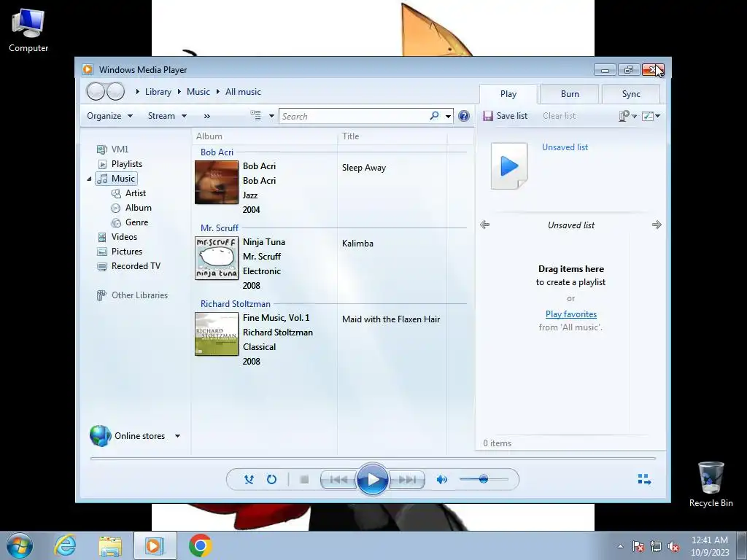Click the Play favorites link

(x=570, y=314)
